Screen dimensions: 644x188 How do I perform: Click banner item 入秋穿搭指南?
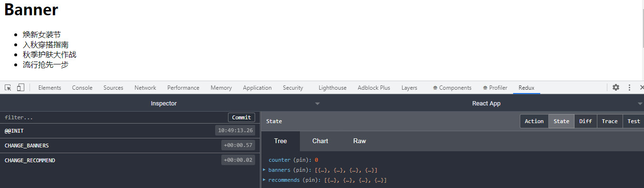tap(45, 44)
